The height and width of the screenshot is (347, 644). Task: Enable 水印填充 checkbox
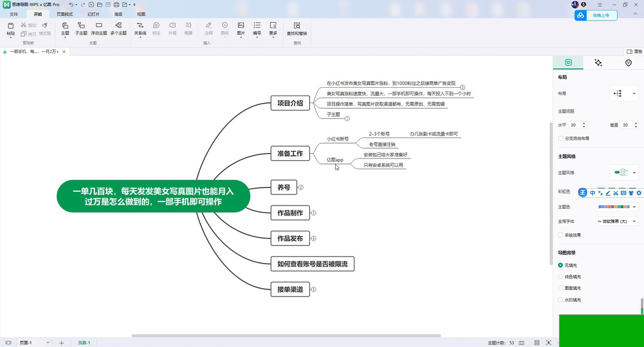pos(560,300)
